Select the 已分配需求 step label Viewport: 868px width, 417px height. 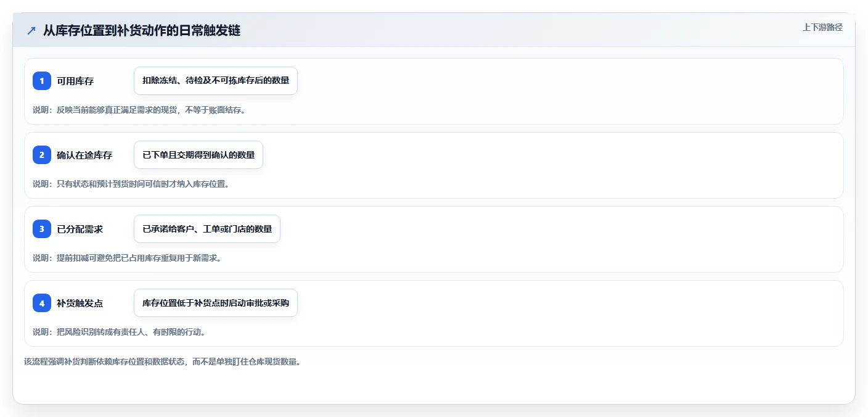(x=80, y=229)
